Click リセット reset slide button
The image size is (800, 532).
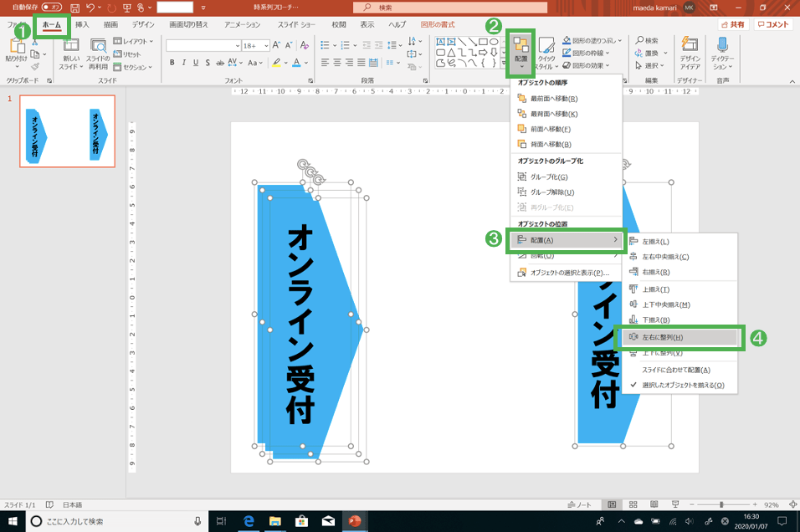point(127,54)
